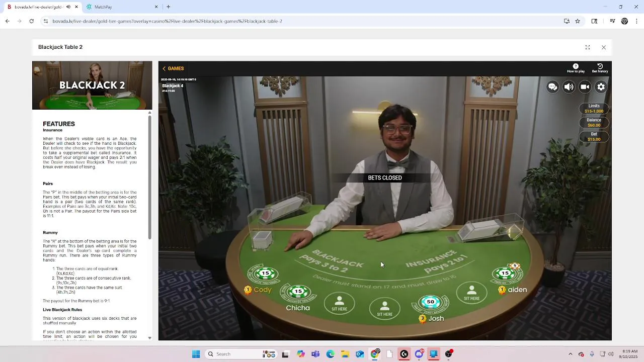Click the Rummy heading in Features
The height and width of the screenshot is (362, 644).
click(x=50, y=233)
